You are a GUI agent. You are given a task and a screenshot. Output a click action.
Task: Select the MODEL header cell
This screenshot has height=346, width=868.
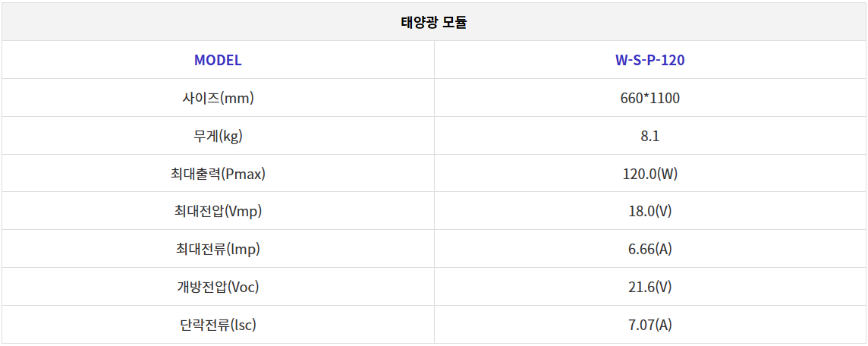tap(218, 60)
